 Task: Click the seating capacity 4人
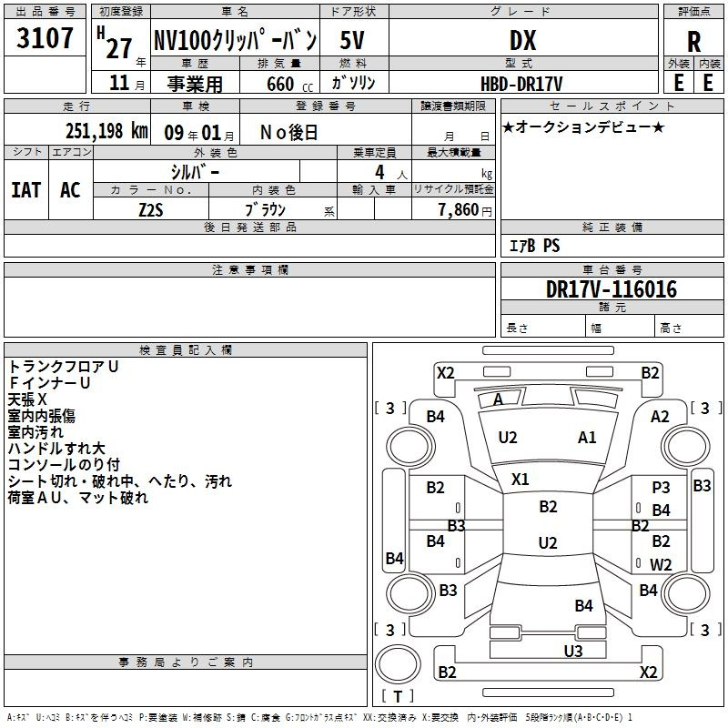[x=391, y=173]
